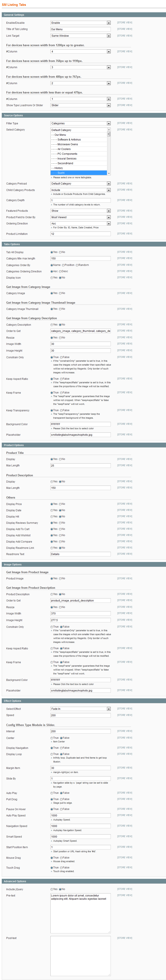The image size is (166, 980).
Task: Click the Slide By input field
Action: pyautogui.click(x=81, y=779)
